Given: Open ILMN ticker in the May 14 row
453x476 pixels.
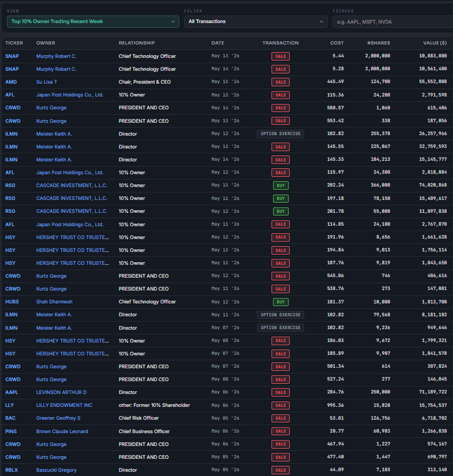Looking at the screenshot, I should [11, 160].
